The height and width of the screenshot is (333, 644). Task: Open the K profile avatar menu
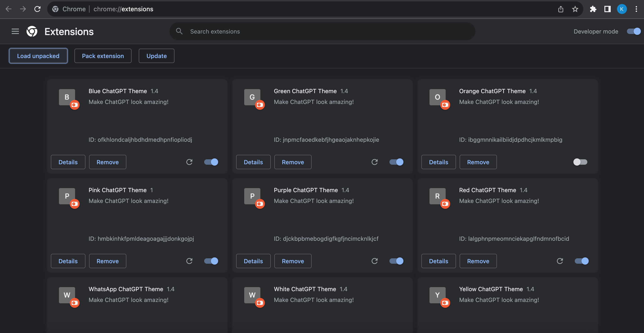point(622,9)
